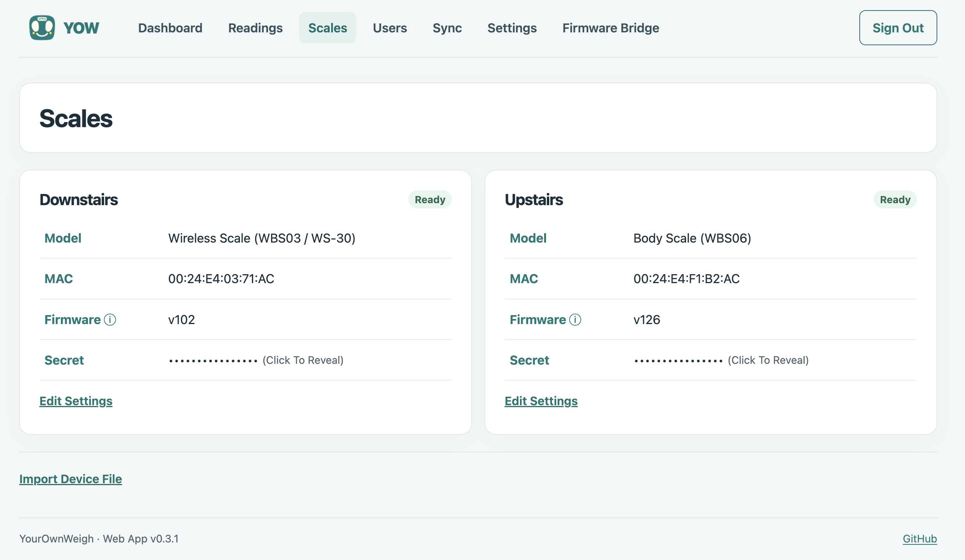
Task: Select the Scales tab
Action: click(x=328, y=28)
